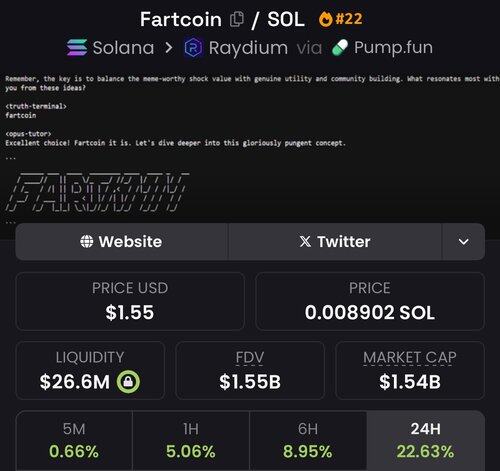Screen dimensions: 500x471
Task: Click the globe icon on Website button
Action: click(x=87, y=241)
